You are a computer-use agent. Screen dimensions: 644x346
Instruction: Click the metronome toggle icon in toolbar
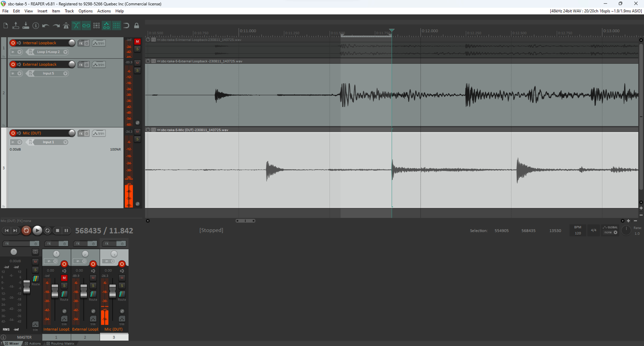(x=66, y=25)
